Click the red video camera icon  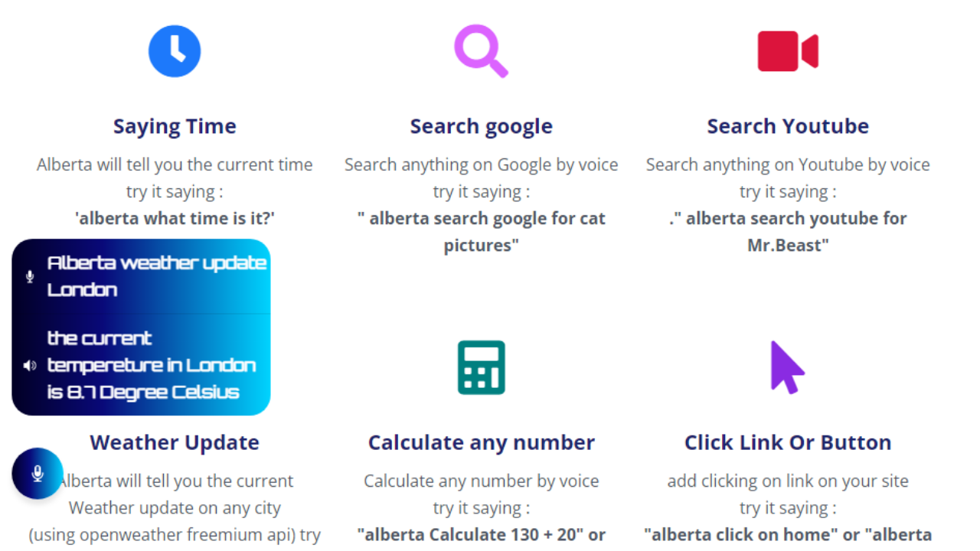(x=788, y=51)
